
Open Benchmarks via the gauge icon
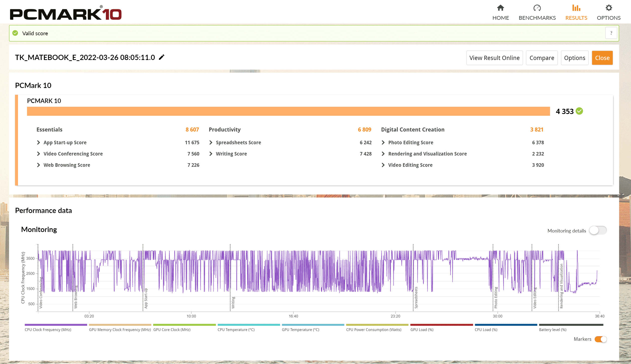pyautogui.click(x=537, y=8)
